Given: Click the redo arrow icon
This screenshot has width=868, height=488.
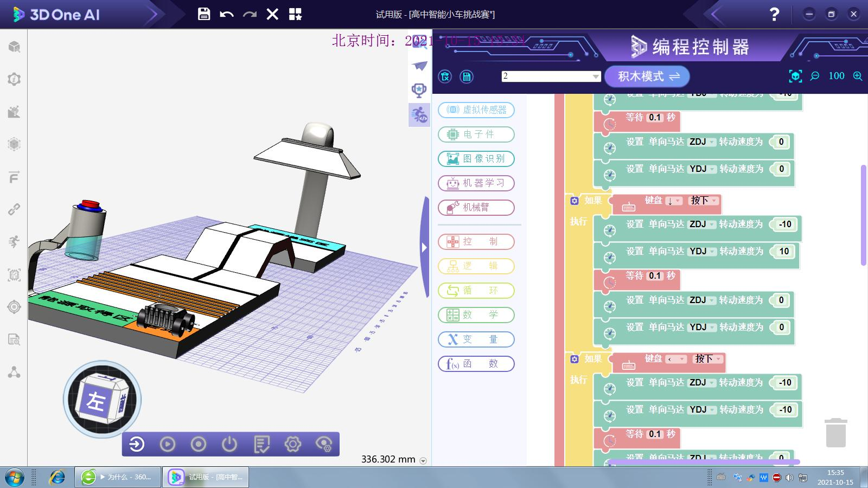Looking at the screenshot, I should (x=250, y=14).
